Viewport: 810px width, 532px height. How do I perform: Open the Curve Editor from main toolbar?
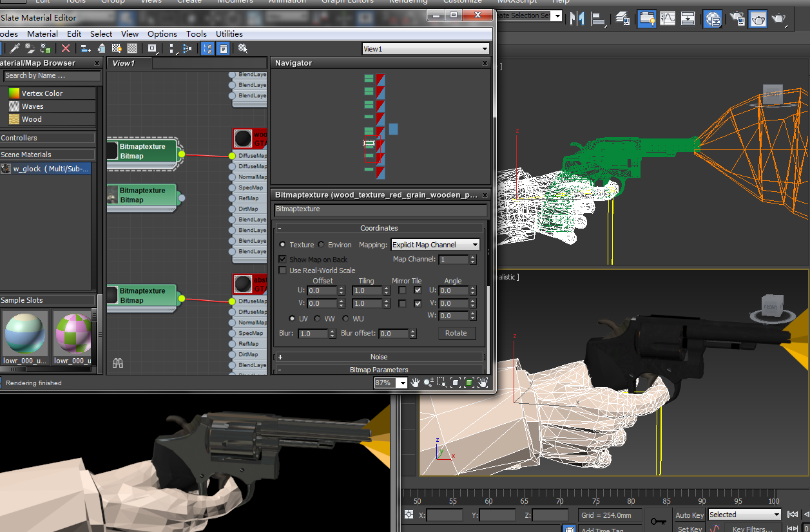pos(668,19)
